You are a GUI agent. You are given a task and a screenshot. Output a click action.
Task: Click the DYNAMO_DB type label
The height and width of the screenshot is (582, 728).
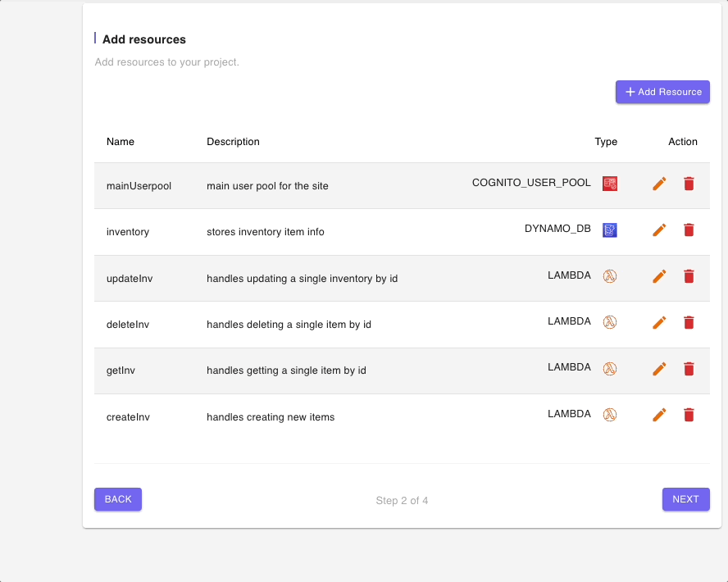[x=557, y=229]
